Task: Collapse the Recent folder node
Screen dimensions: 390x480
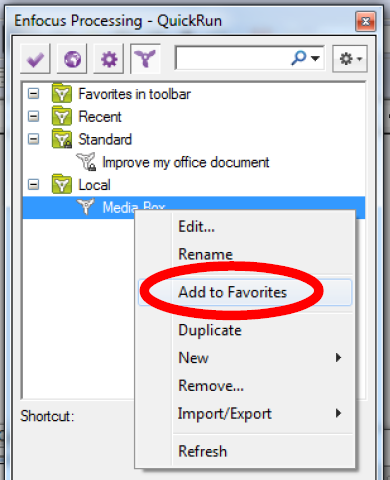Action: 33,116
